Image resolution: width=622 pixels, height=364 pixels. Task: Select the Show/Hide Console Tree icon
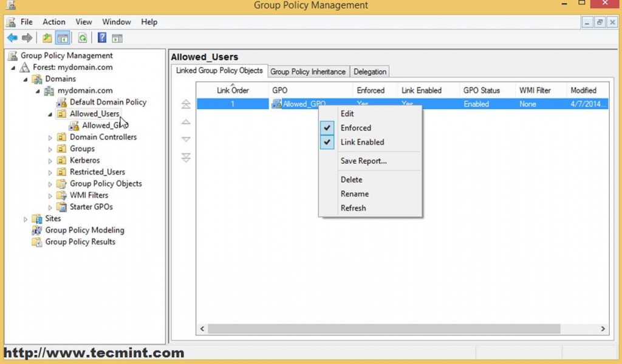point(63,38)
